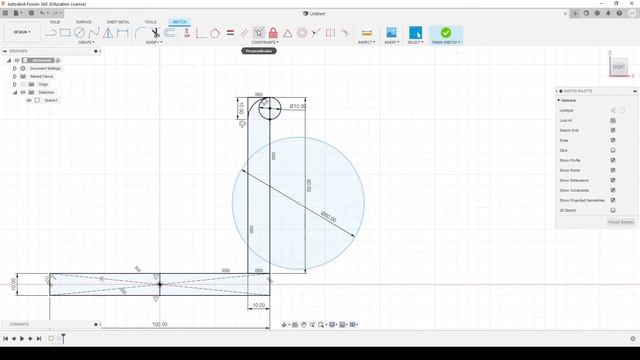Click the Inspect measure icon

tap(367, 33)
